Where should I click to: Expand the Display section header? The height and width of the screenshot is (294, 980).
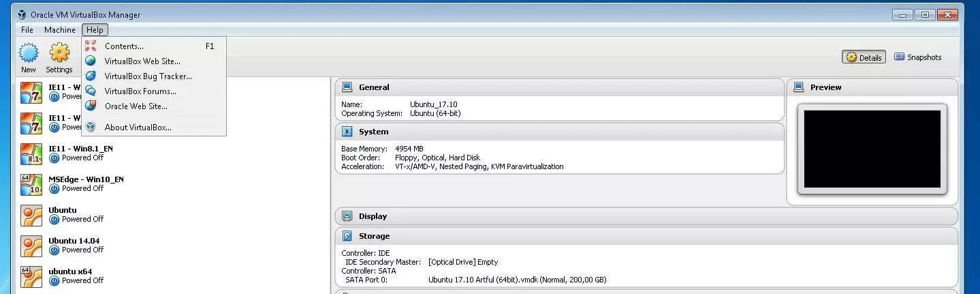pos(646,216)
